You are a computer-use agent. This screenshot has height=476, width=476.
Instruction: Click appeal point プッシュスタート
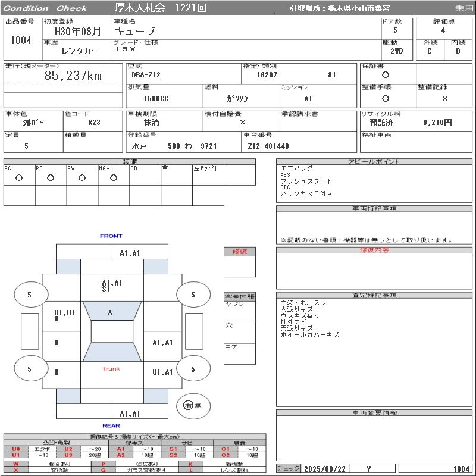tap(306, 181)
